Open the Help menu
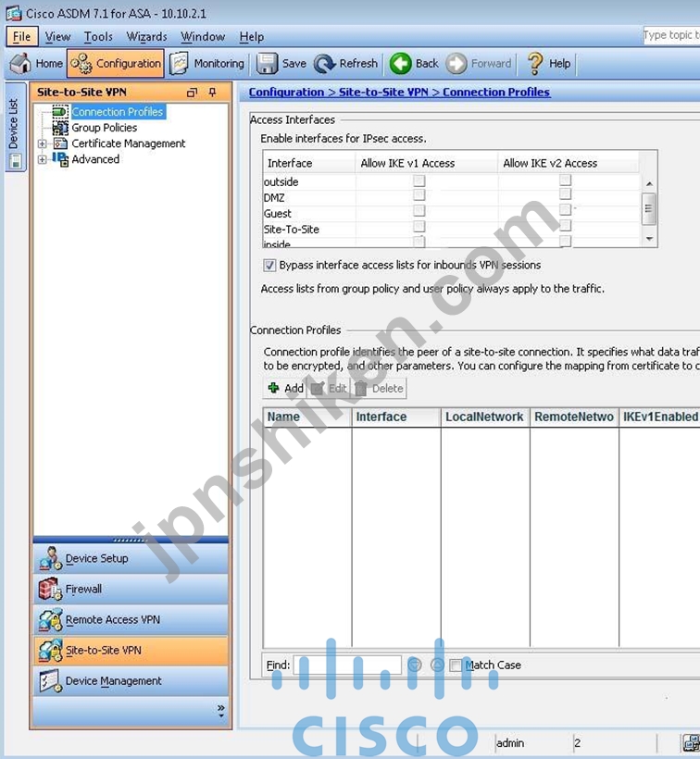The image size is (700, 759). point(251,37)
